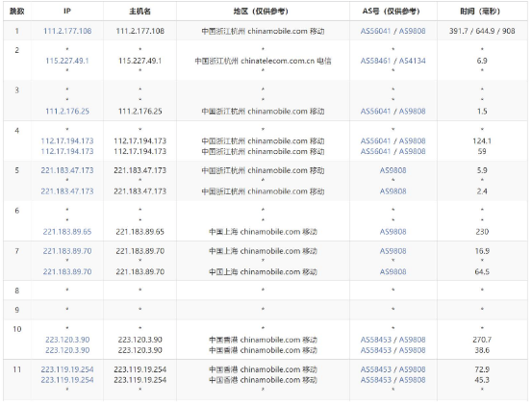Viewport: 532px width, 406px height.
Task: Click AS9808 link in hop 3 row
Action: tap(413, 112)
